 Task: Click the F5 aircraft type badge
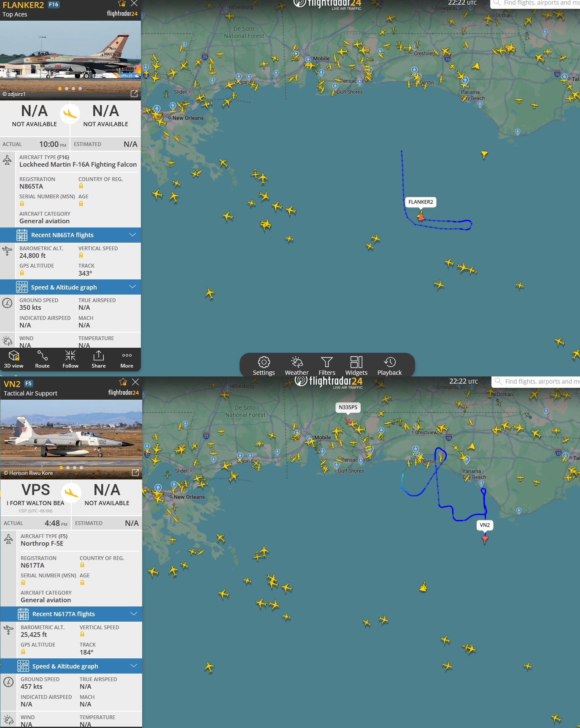28,384
